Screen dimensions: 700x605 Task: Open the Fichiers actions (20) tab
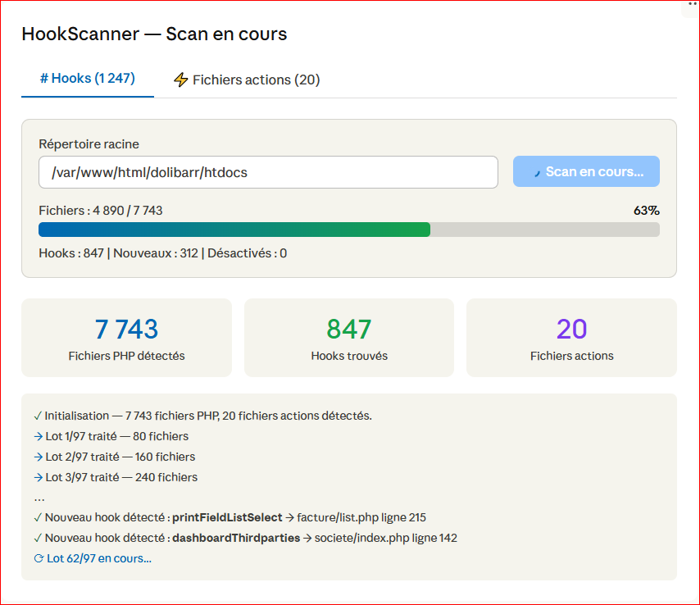click(247, 80)
